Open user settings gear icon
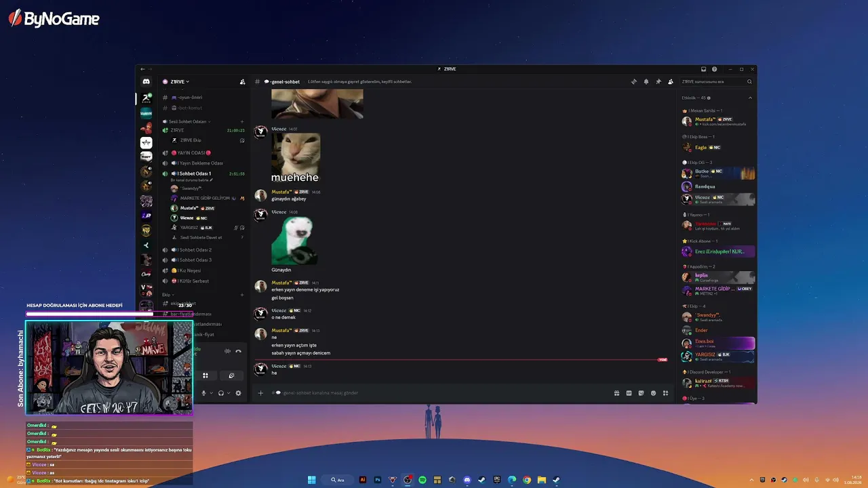The width and height of the screenshot is (868, 488). (238, 393)
